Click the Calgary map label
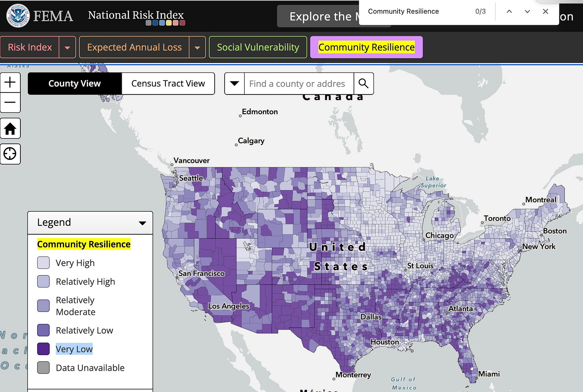 pos(251,141)
